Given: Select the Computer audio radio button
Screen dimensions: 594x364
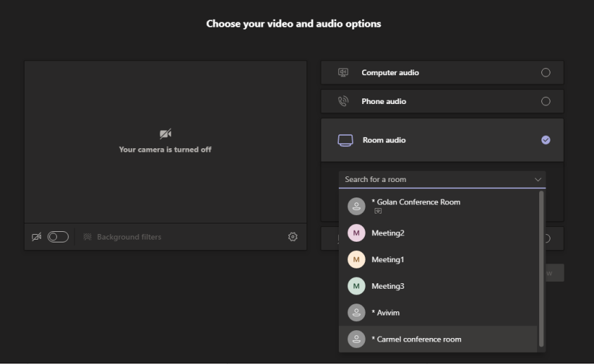Looking at the screenshot, I should pos(545,72).
